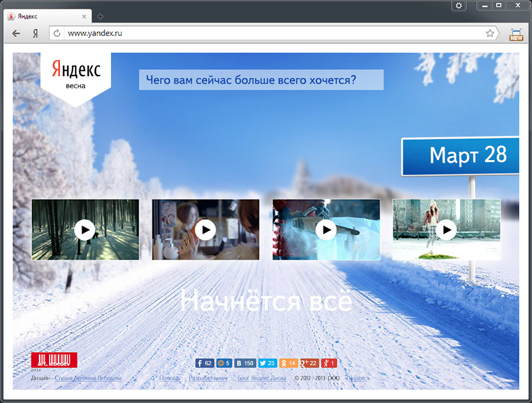Screen dimensions: 532x403
Task: Play the forest video thumbnail
Action: pyautogui.click(x=85, y=229)
